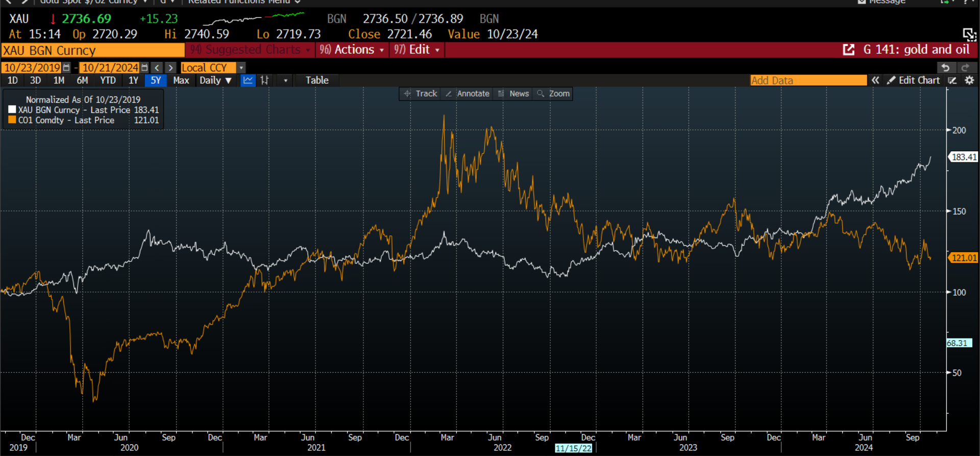Click the XAU ticker label
This screenshot has height=456, width=980.
pos(19,19)
